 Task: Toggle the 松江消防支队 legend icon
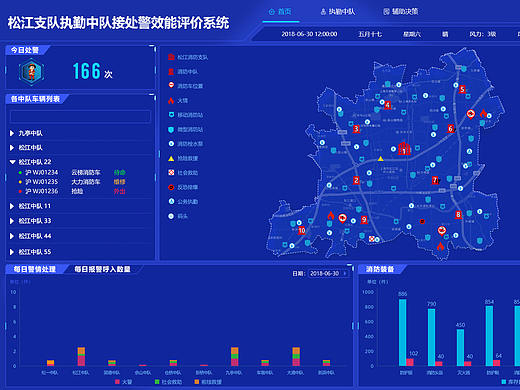click(171, 57)
